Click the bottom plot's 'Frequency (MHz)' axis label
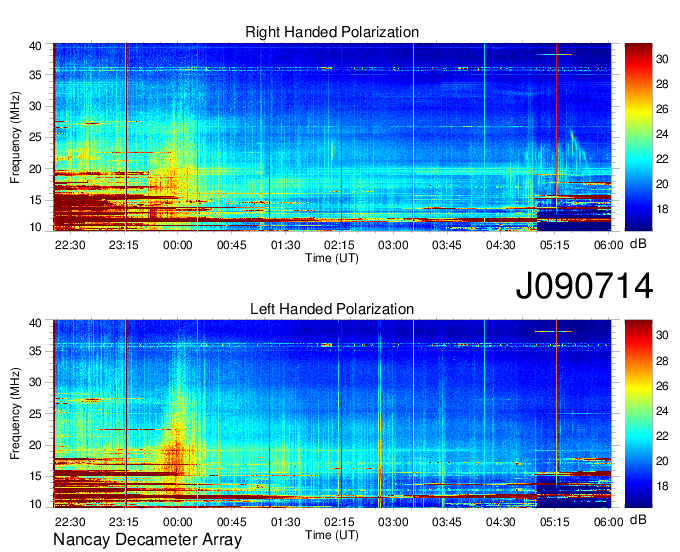Screen dimensions: 680x552 pyautogui.click(x=15, y=414)
